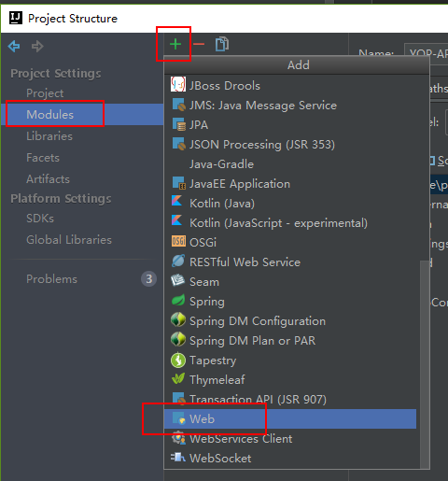Click the Copy module icon

(222, 44)
